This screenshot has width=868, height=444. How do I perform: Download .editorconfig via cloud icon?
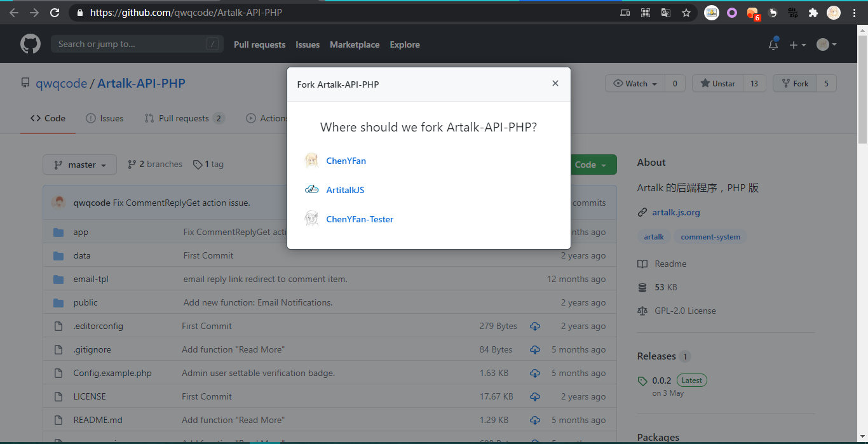[x=535, y=326]
